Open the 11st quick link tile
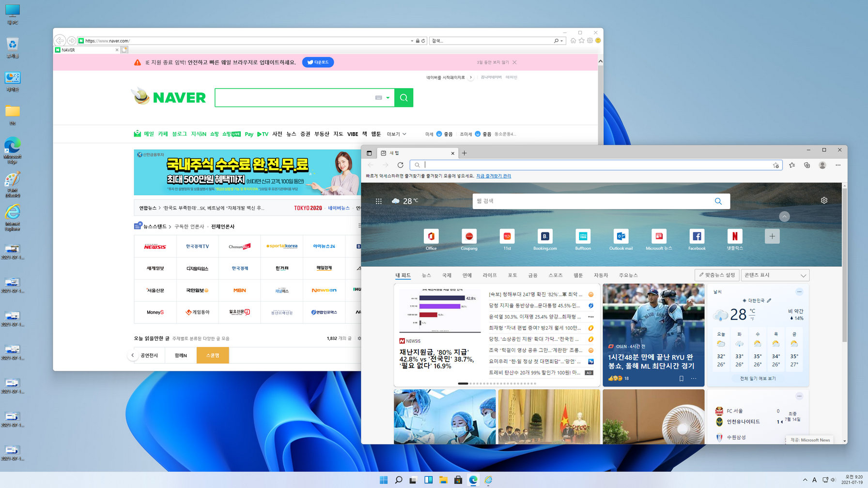 (x=507, y=240)
